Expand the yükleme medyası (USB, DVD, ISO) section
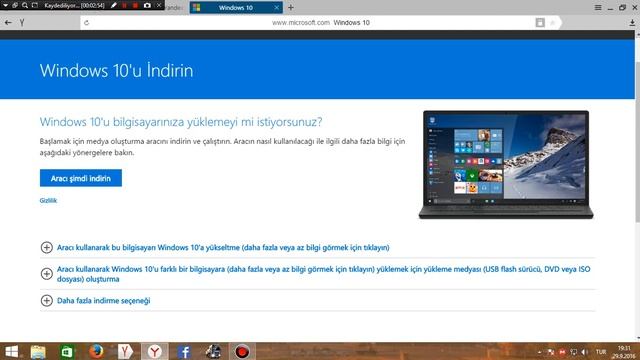Image resolution: width=640 pixels, height=360 pixels. (x=323, y=274)
